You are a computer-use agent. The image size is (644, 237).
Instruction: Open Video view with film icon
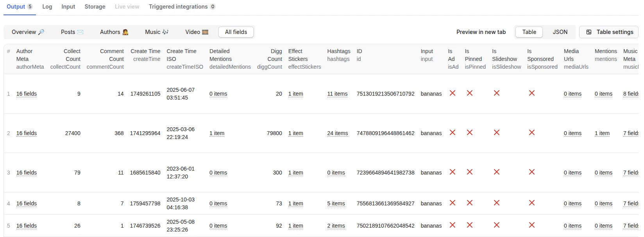[197, 32]
